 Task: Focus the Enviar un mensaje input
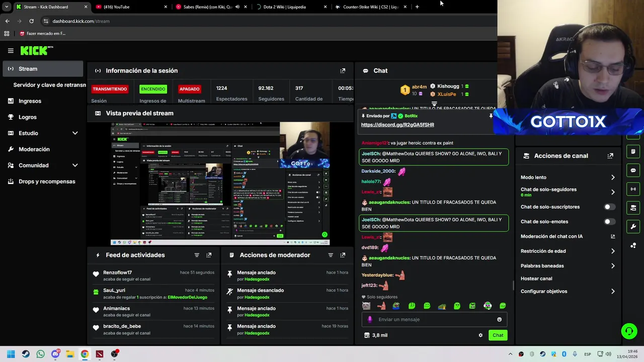click(x=434, y=319)
